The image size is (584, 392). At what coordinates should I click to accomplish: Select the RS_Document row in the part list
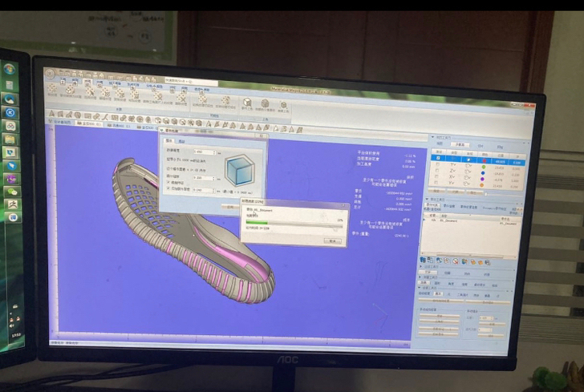470,221
